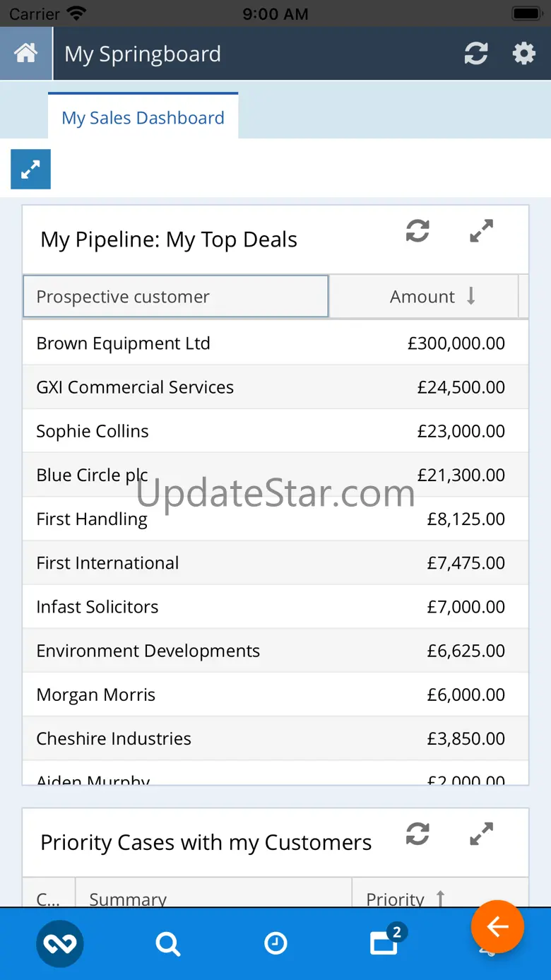Open settings gear in the header
551x980 pixels.
pos(523,54)
